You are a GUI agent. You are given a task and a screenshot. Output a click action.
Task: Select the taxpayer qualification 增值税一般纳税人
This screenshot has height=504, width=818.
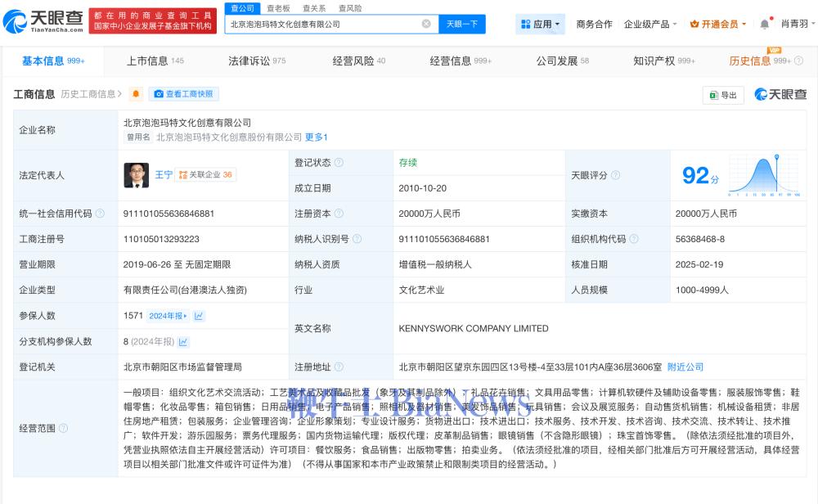(x=435, y=264)
